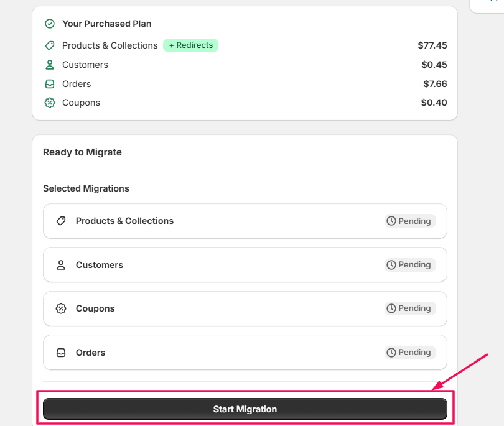Click the Start Migration button
504x426 pixels.
click(x=245, y=409)
